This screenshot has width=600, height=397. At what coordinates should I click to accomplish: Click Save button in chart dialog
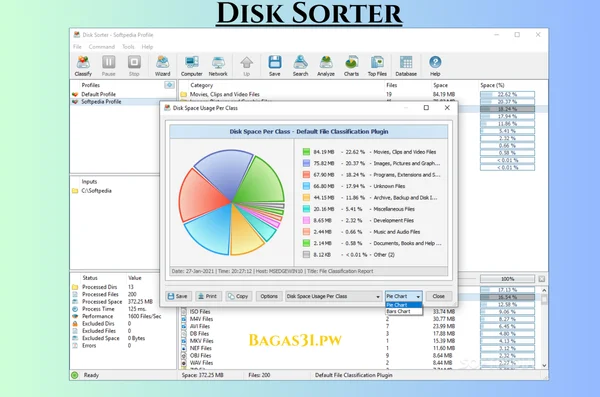[x=178, y=296]
